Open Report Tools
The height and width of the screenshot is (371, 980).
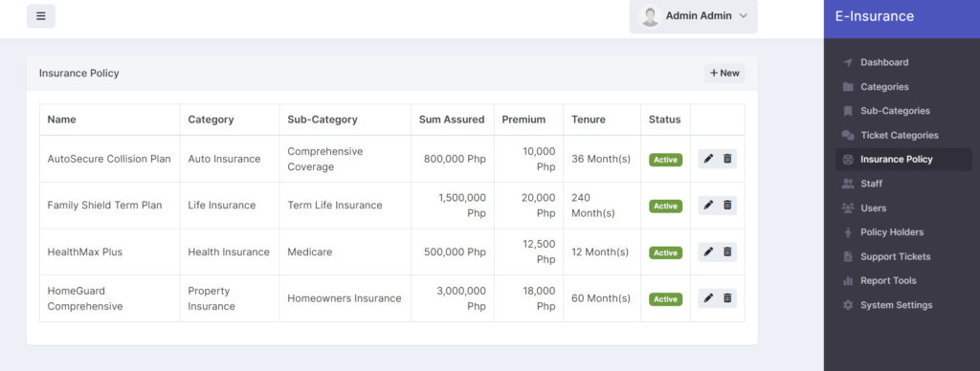pos(903,281)
